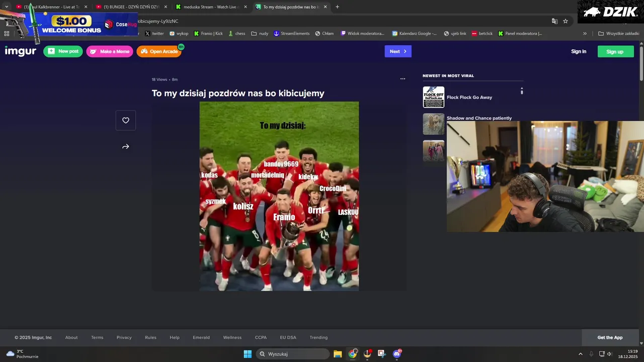Switch to the BUNGEE - DZYŃ DZYŃ tab
Screen dimensions: 644x362
tap(131, 7)
